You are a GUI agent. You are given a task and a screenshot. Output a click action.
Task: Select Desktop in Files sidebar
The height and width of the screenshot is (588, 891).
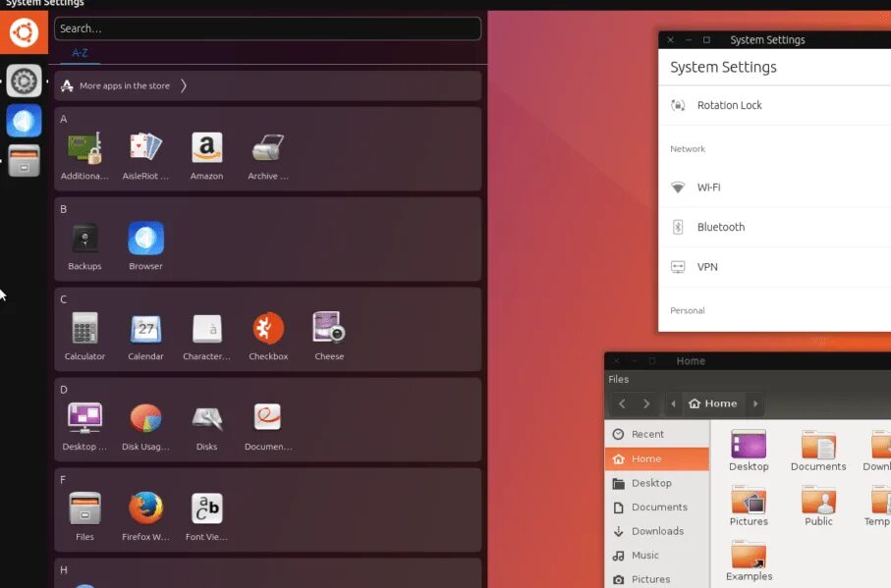(657, 483)
